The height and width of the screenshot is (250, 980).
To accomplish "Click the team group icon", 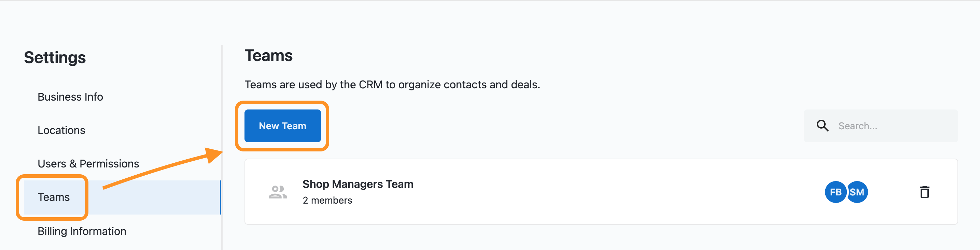I will pyautogui.click(x=278, y=192).
